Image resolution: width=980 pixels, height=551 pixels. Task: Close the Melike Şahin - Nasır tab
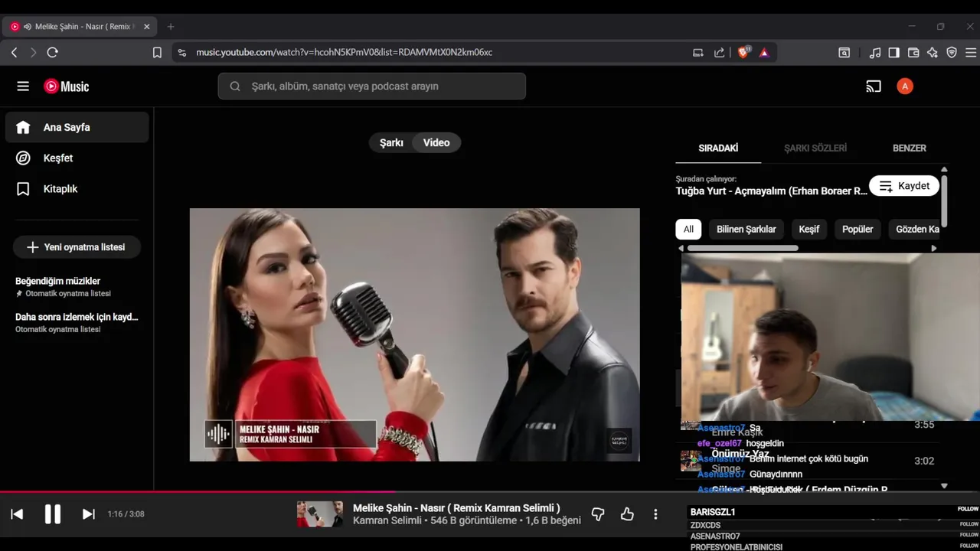(146, 26)
